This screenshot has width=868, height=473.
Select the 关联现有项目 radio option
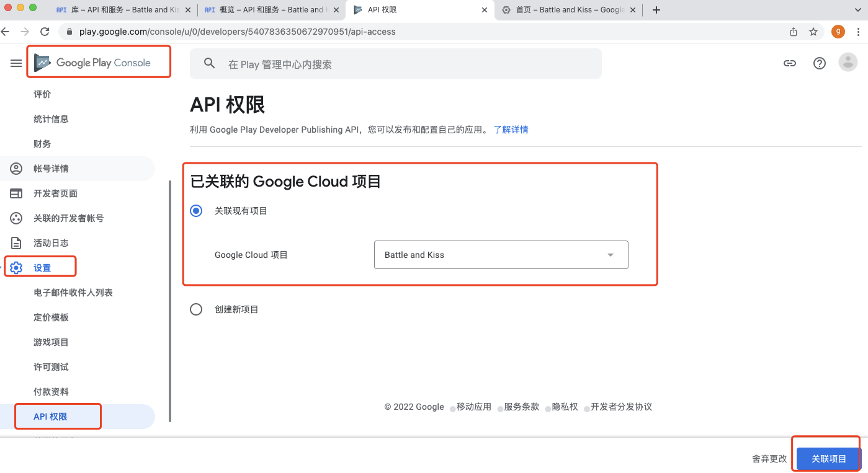(196, 210)
